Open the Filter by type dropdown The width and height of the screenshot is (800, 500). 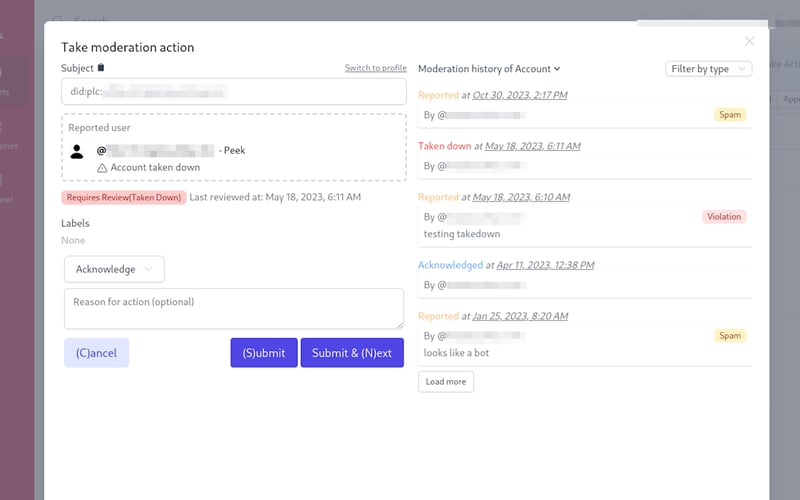pyautogui.click(x=708, y=69)
